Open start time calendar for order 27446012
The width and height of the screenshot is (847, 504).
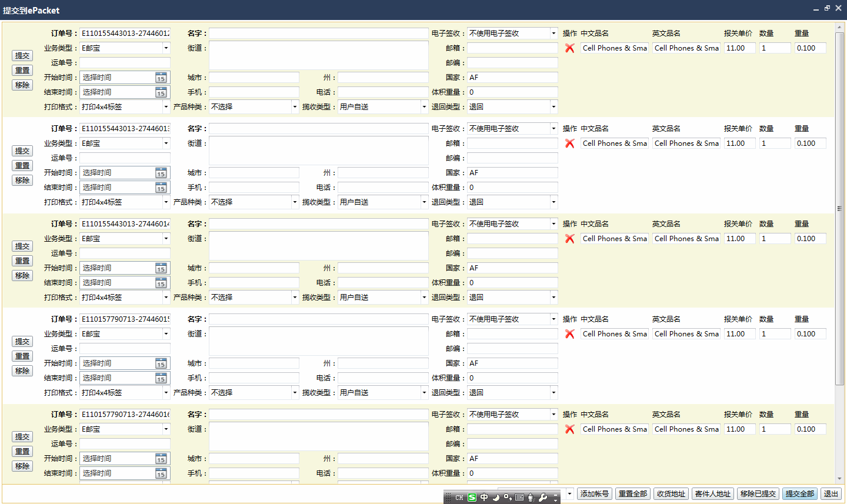point(161,78)
